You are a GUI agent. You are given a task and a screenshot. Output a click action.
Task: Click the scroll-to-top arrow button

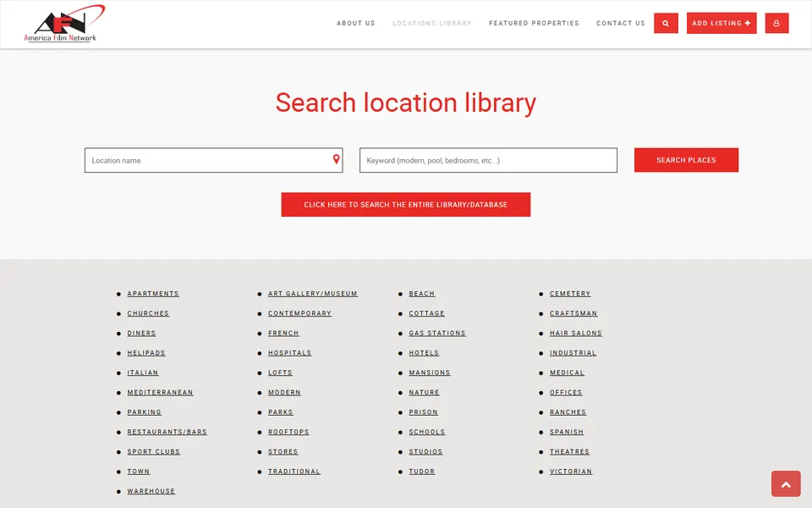click(786, 484)
